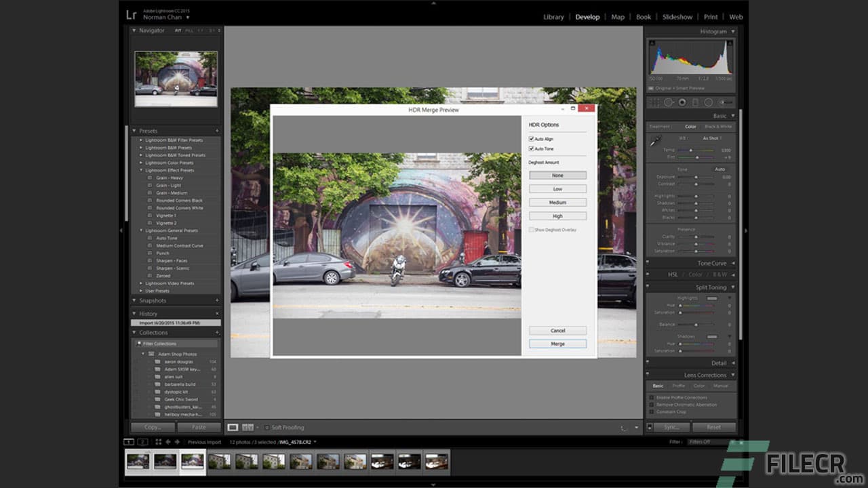Click the Exposure slider handle
Screen dimensions: 868x488
(696, 177)
